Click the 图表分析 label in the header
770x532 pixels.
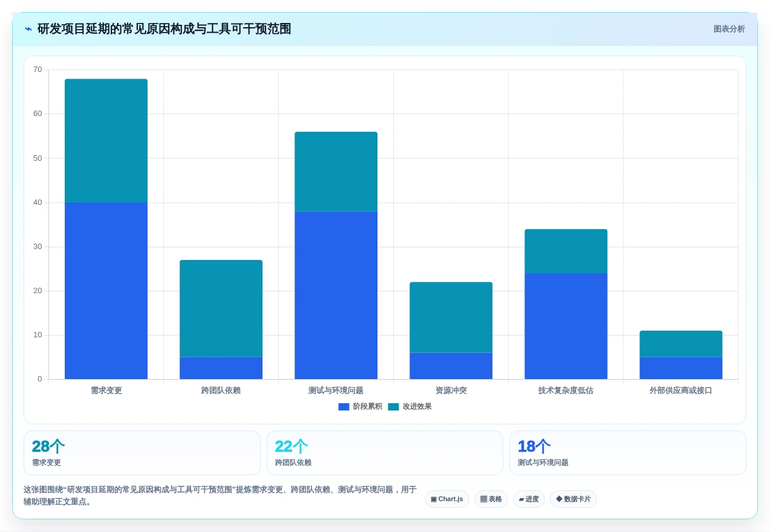729,29
